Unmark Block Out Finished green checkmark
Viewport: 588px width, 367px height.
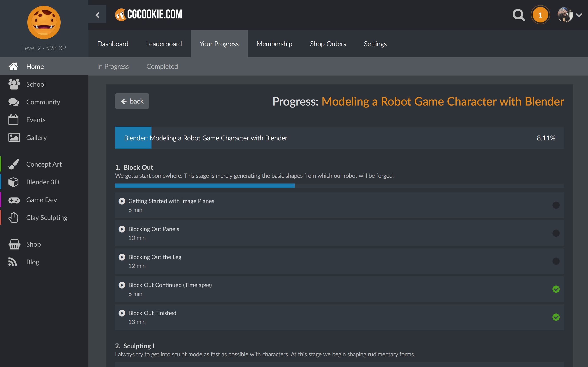click(556, 317)
